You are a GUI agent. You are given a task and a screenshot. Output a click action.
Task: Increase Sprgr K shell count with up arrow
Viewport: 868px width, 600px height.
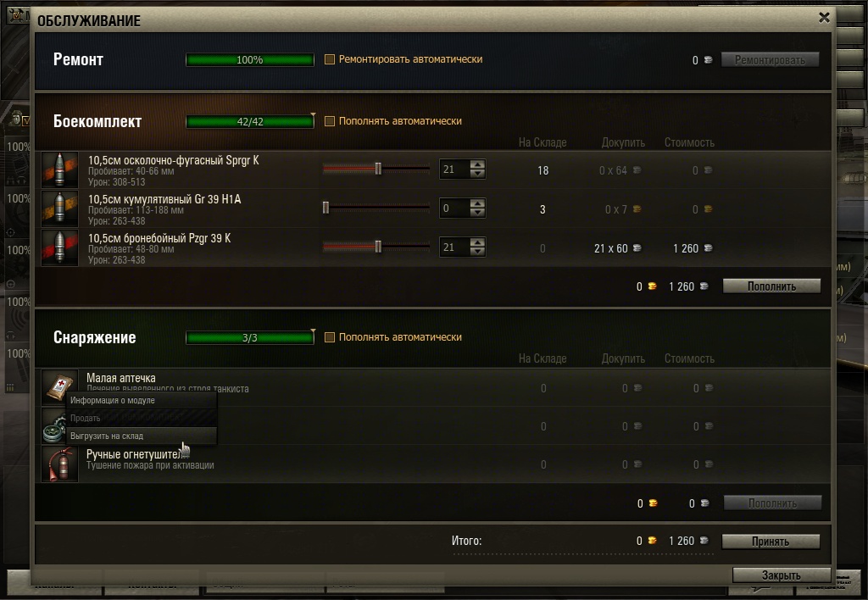point(477,164)
